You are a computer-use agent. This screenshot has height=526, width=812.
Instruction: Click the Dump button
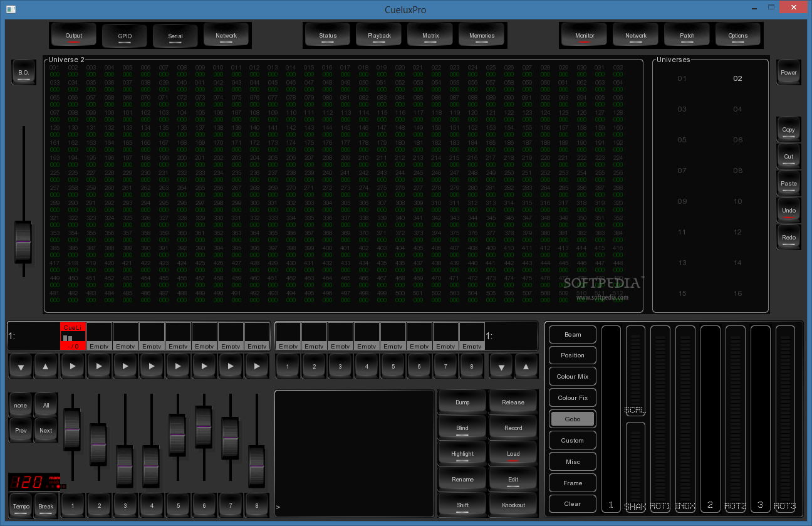click(462, 402)
